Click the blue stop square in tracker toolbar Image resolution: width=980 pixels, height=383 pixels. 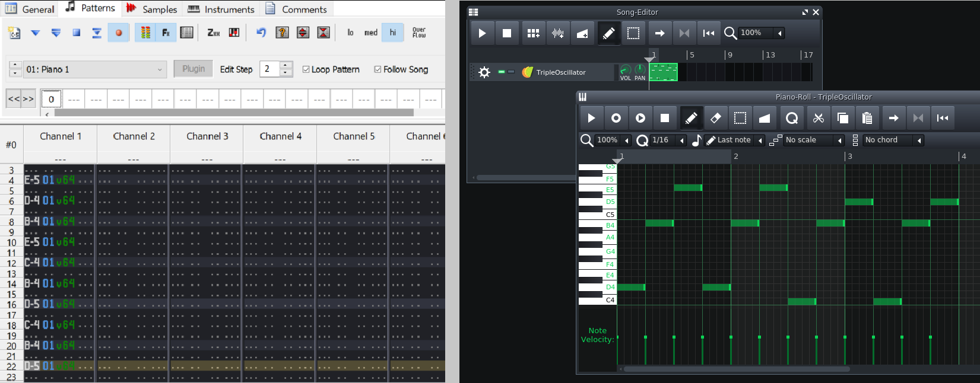click(x=77, y=33)
